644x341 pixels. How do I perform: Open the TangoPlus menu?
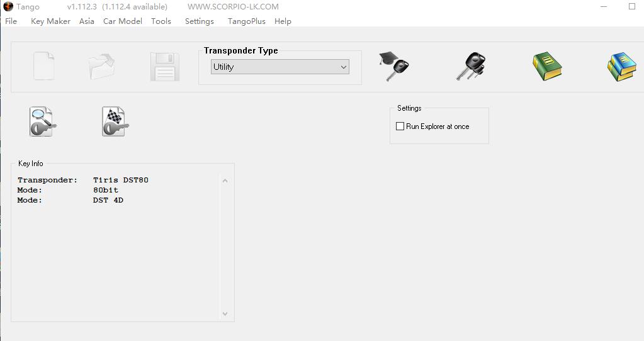click(x=246, y=21)
